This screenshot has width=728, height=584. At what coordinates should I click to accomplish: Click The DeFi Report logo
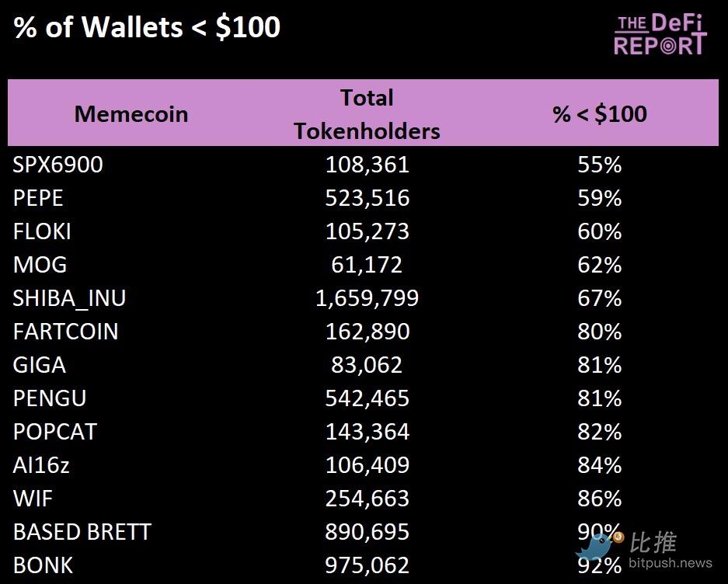[660, 35]
